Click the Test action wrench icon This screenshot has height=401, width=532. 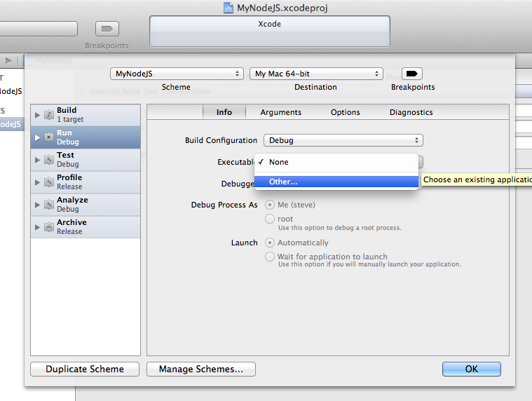coord(49,159)
